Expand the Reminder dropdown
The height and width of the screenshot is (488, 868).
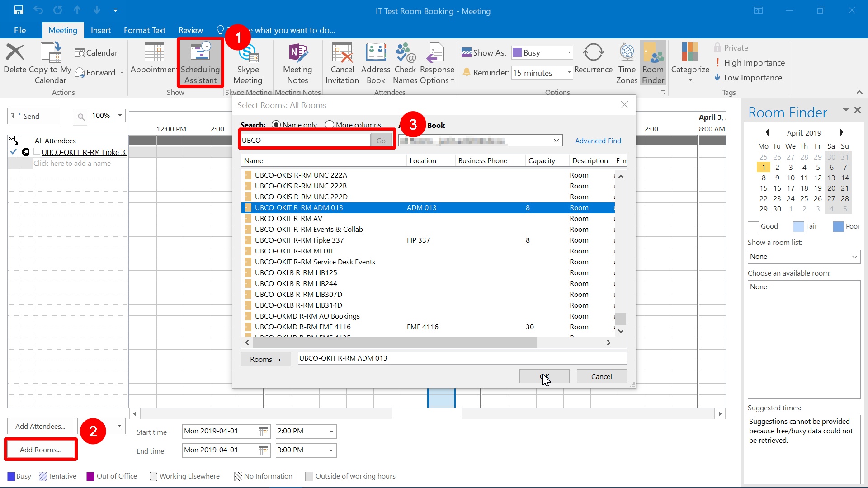(568, 73)
